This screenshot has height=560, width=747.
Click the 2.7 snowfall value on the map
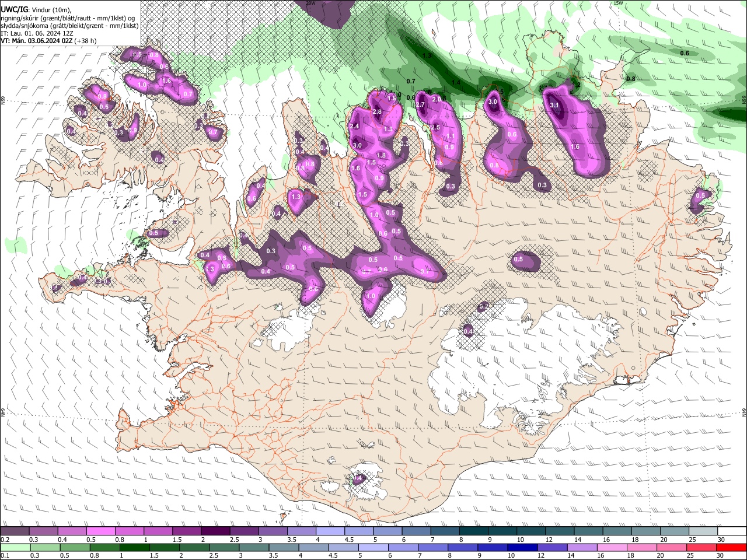420,104
